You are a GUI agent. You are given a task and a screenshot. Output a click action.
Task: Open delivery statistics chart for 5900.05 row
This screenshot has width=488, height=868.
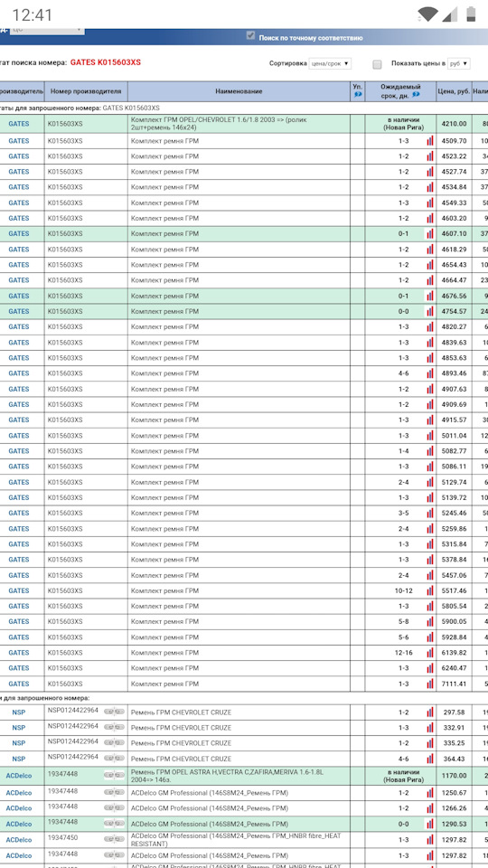(430, 621)
